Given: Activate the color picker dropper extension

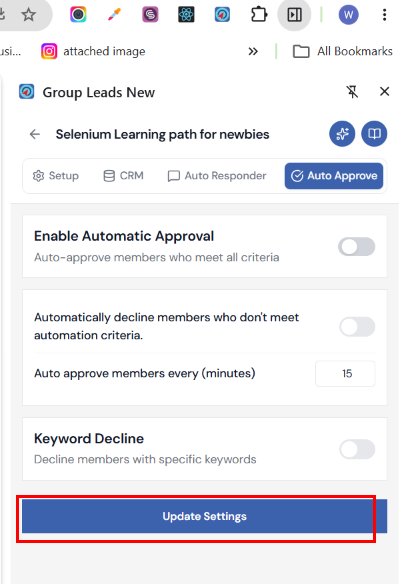Looking at the screenshot, I should point(114,15).
